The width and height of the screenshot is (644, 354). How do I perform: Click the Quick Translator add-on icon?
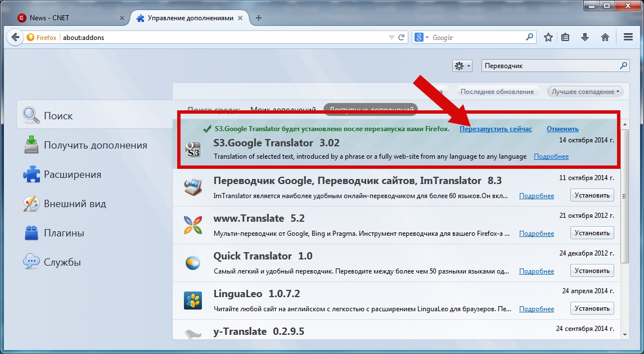[192, 263]
